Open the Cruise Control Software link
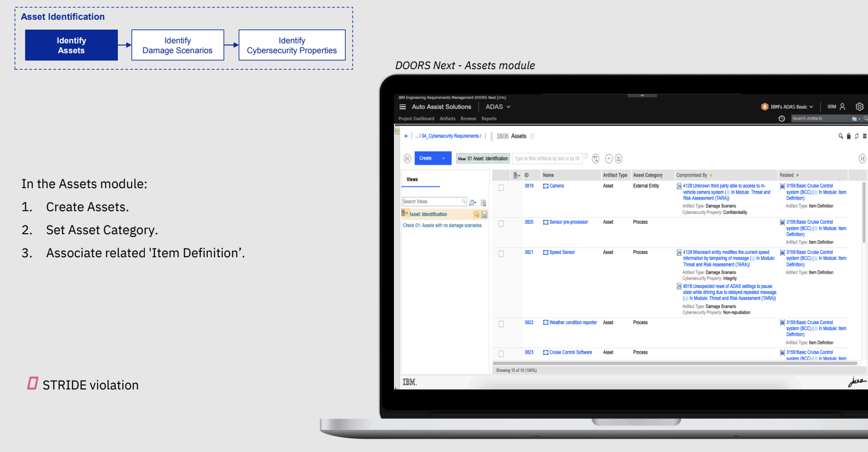868x452 pixels. pyautogui.click(x=571, y=353)
